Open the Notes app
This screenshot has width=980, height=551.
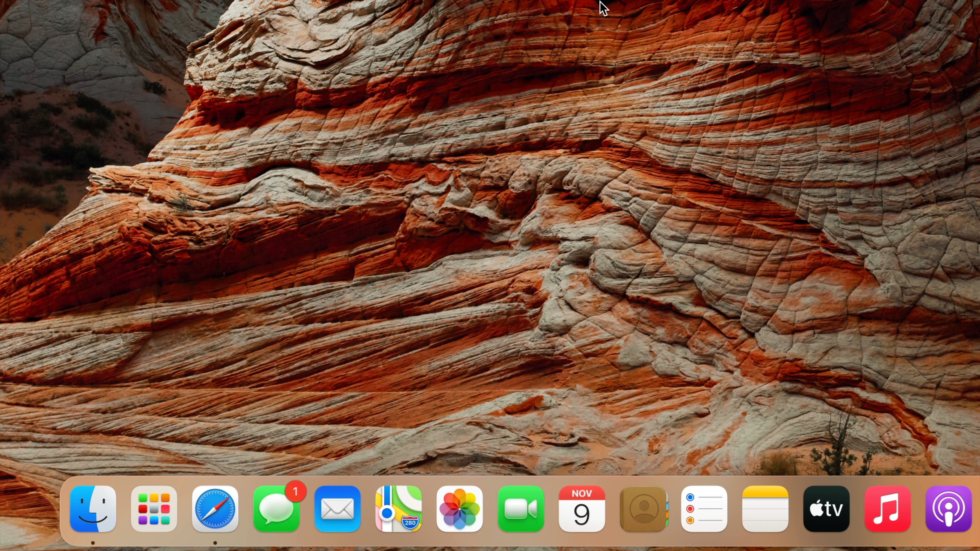click(x=765, y=508)
